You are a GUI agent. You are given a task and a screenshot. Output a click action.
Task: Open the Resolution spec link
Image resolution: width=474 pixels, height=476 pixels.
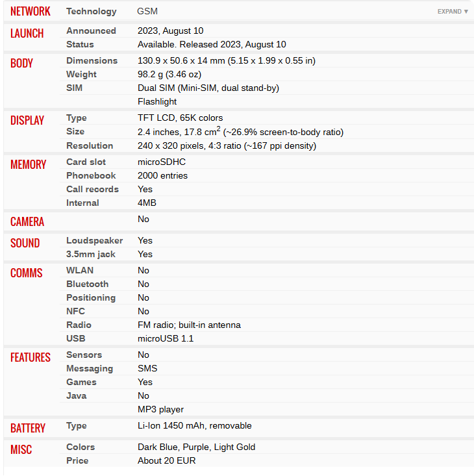click(x=90, y=145)
